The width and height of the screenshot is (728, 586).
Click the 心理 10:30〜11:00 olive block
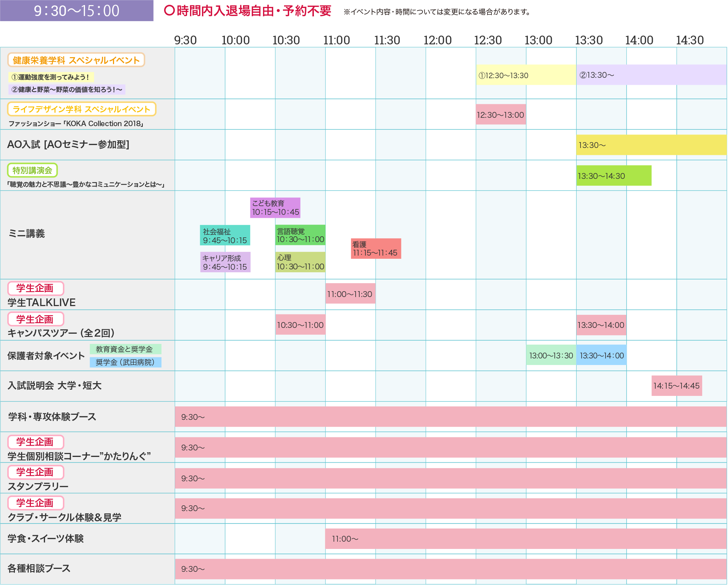[300, 262]
